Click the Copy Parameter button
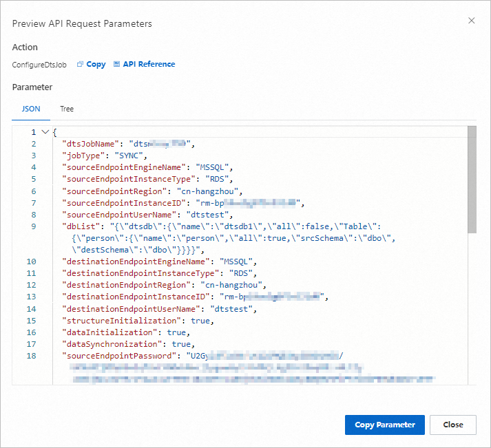 384,425
